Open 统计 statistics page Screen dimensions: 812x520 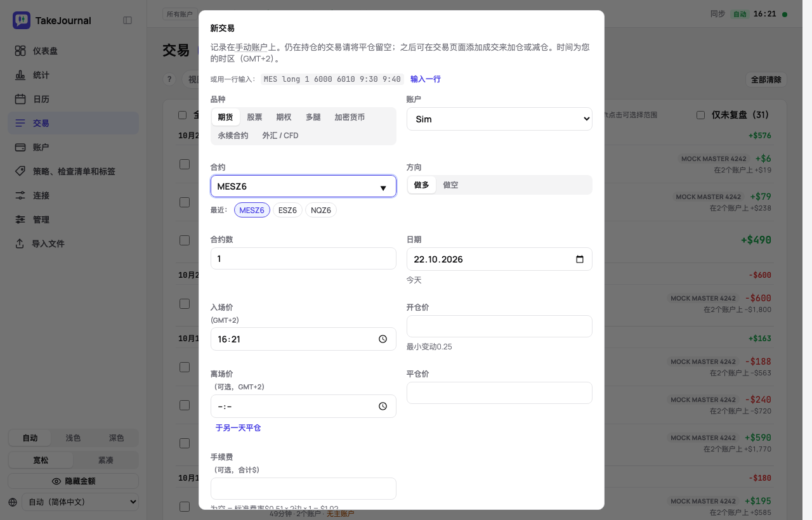tap(73, 75)
